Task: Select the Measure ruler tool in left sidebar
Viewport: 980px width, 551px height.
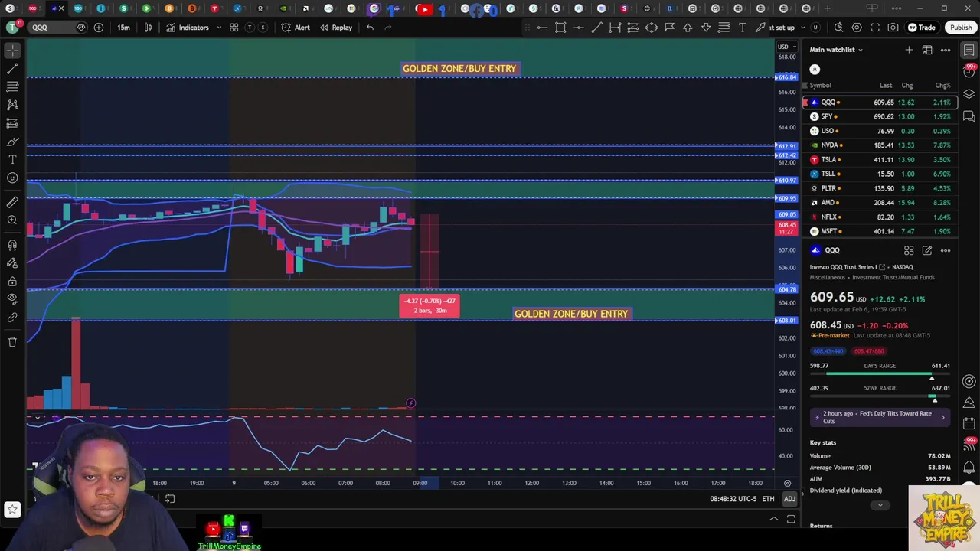Action: 12,202
